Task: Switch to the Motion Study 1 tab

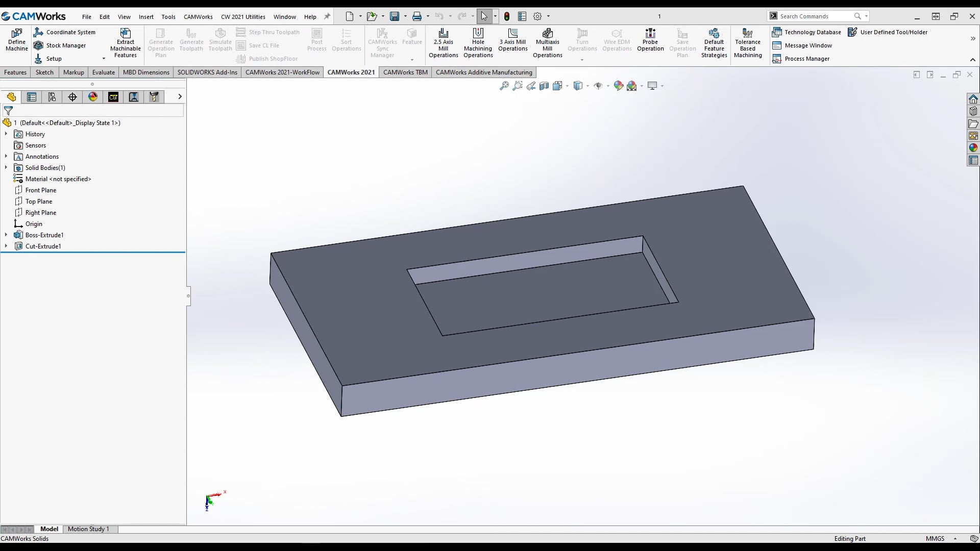Action: pos(88,529)
